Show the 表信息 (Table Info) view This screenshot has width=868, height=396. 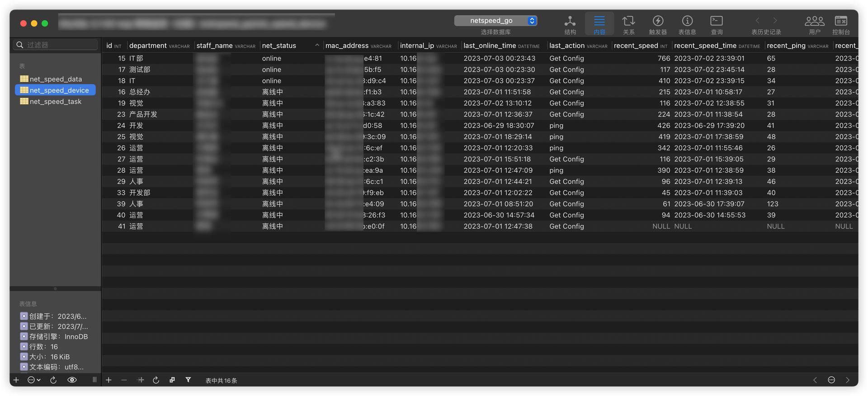687,24
